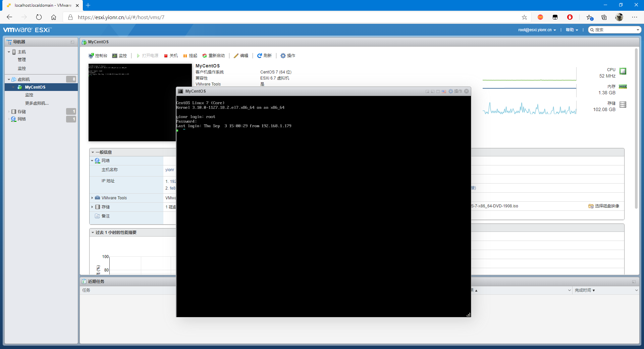Open a new browser tab
The height and width of the screenshot is (349, 644).
click(88, 5)
